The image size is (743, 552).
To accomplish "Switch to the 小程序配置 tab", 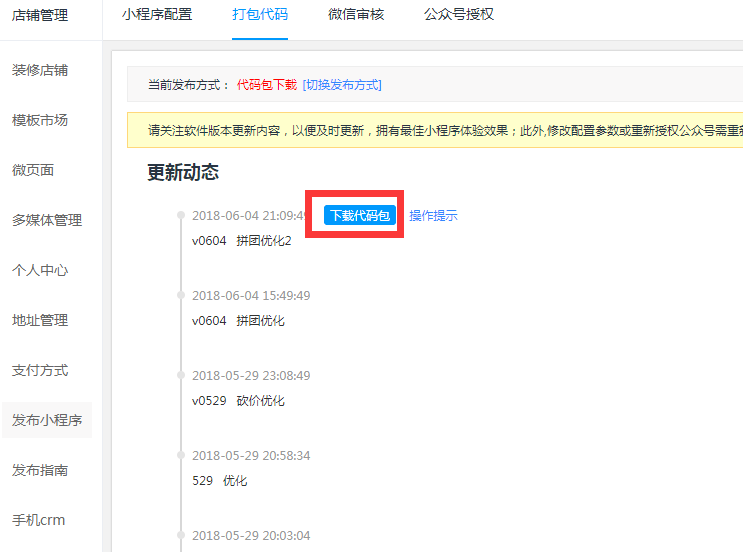I will (x=157, y=15).
